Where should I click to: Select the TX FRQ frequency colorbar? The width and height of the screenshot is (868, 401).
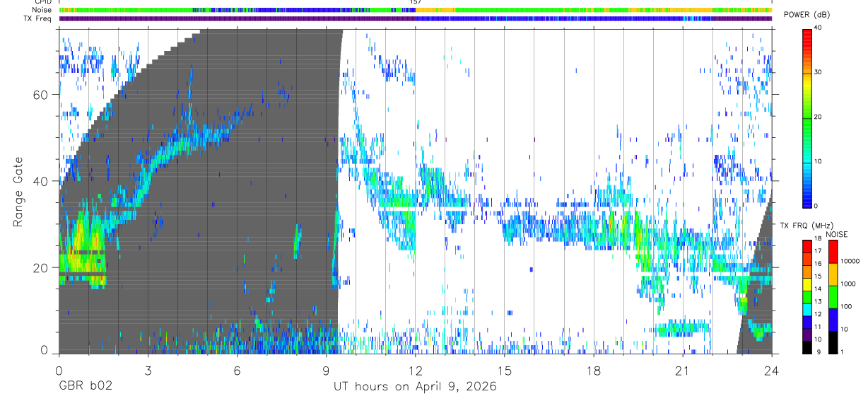tap(808, 297)
